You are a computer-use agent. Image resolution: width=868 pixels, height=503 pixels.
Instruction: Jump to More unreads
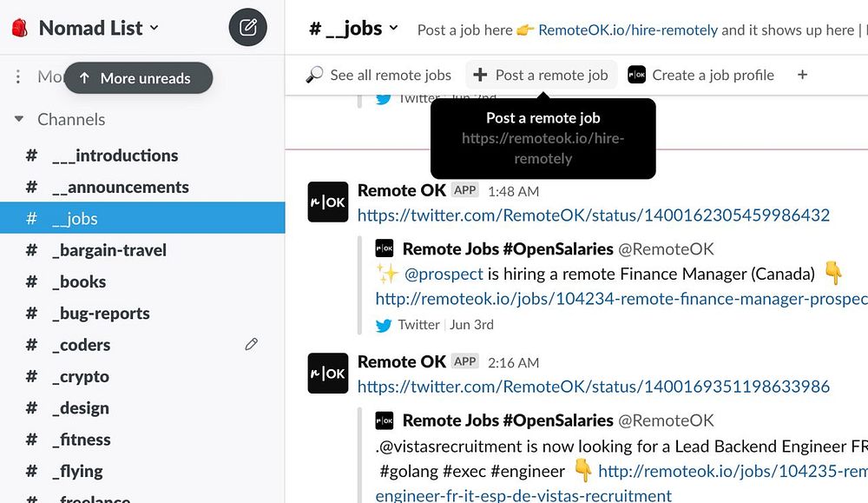click(x=138, y=78)
